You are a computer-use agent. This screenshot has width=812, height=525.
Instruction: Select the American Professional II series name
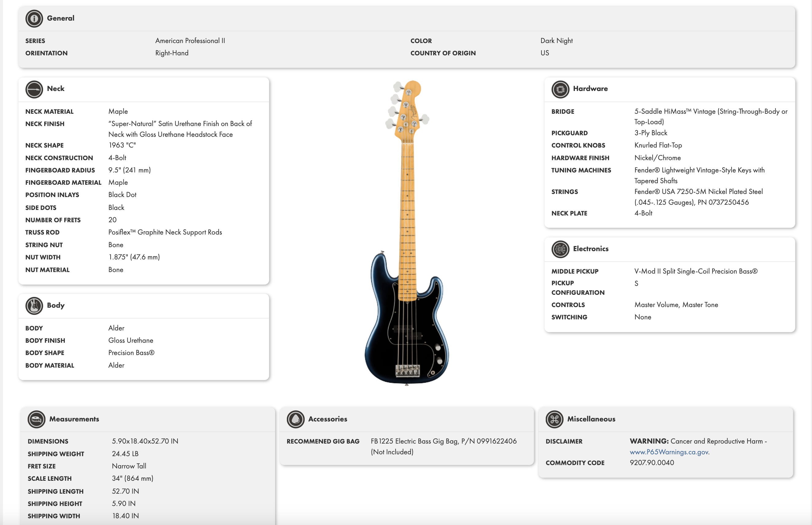coord(190,40)
